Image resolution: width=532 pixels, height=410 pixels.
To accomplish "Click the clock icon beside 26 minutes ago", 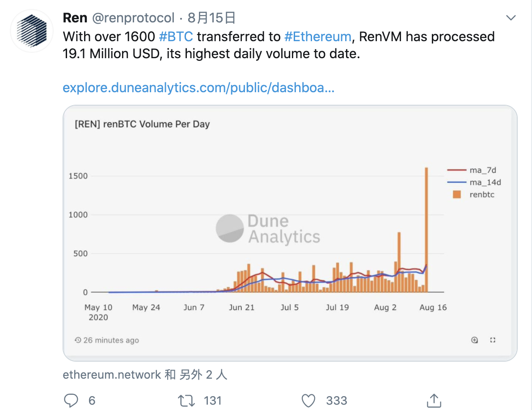I will [x=78, y=340].
